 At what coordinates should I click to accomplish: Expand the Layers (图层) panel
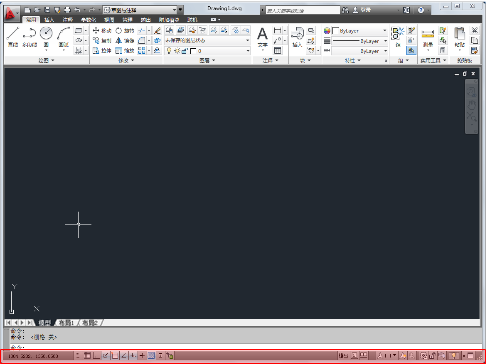click(207, 60)
